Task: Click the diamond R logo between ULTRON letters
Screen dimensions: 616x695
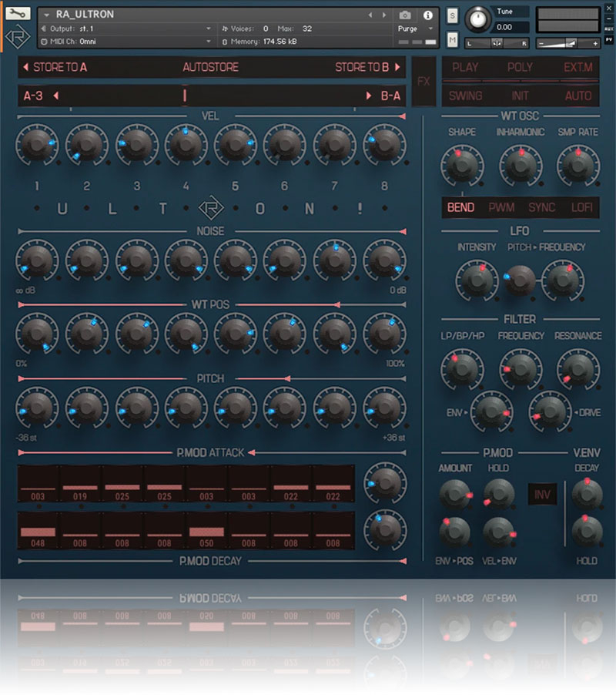Action: click(209, 209)
